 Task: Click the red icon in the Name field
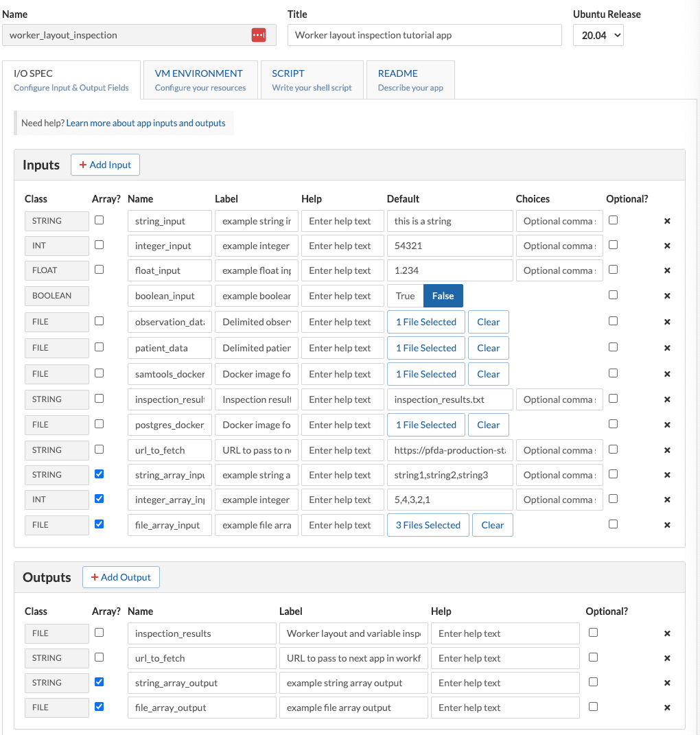coord(259,35)
